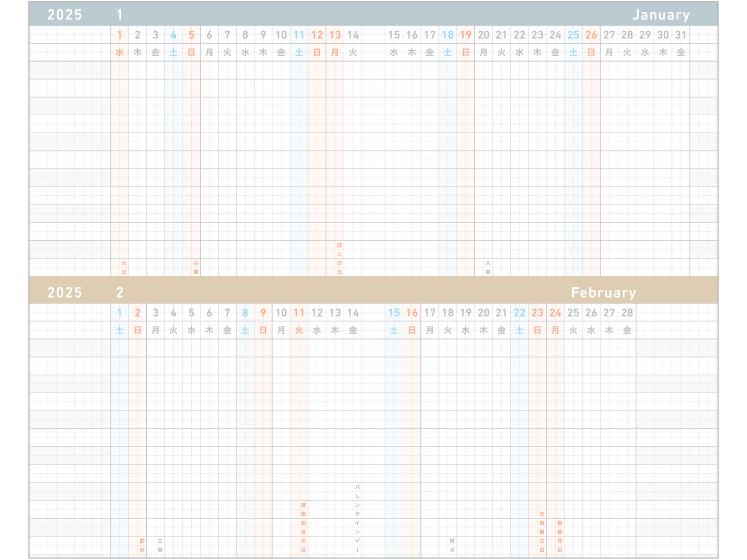The image size is (747, 560).
Task: Click February date 28
Action: pyautogui.click(x=627, y=313)
